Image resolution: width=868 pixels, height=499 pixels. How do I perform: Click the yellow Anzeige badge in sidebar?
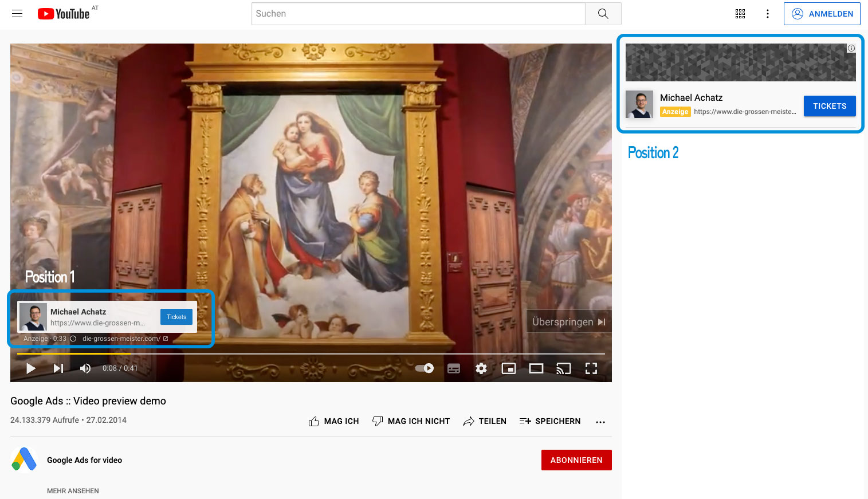(675, 112)
